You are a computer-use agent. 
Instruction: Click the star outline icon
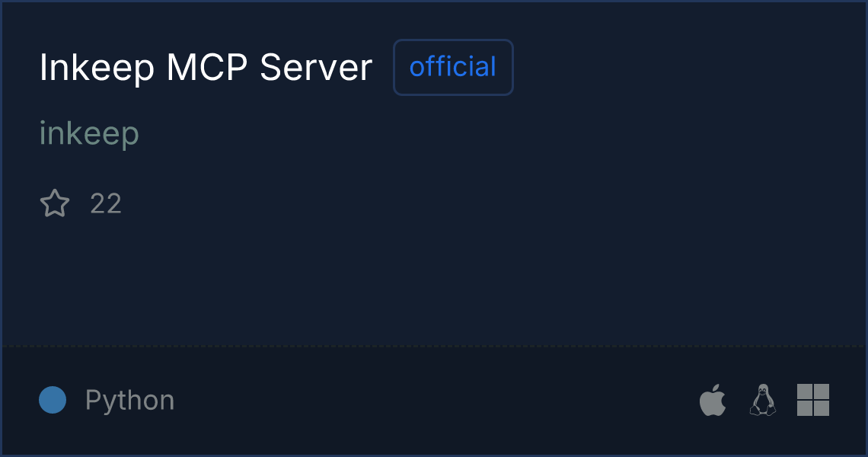tap(55, 203)
